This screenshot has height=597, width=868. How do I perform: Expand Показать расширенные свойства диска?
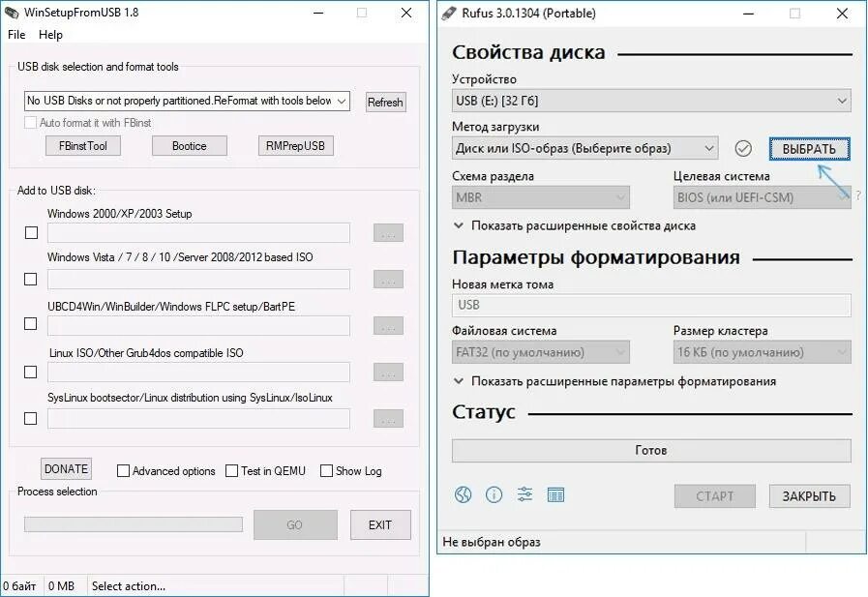click(x=575, y=225)
